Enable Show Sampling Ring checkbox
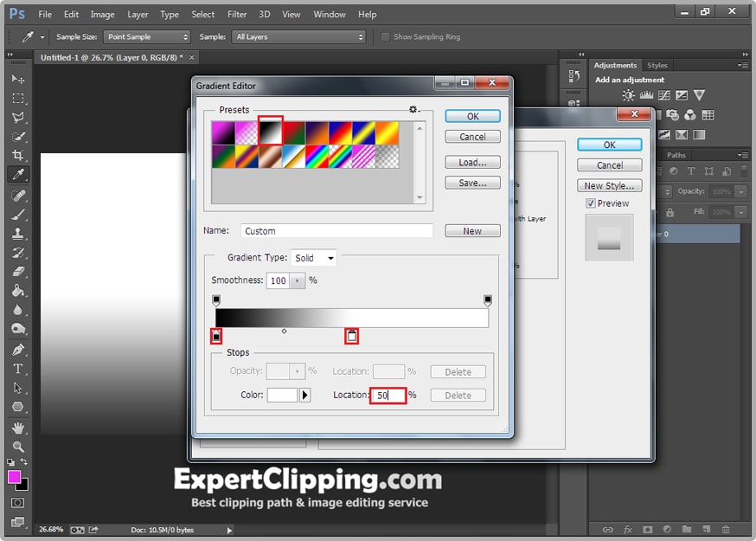756x541 pixels. 385,37
